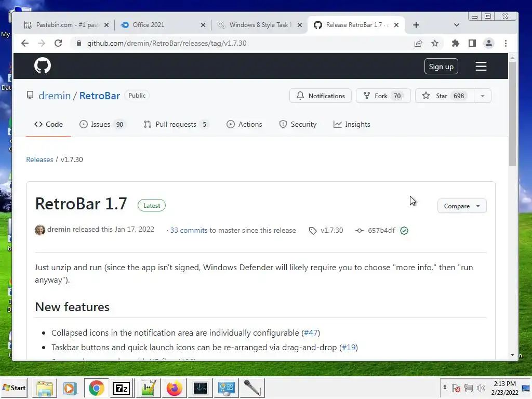Open the Pull requests tab
The height and width of the screenshot is (399, 532).
(176, 125)
